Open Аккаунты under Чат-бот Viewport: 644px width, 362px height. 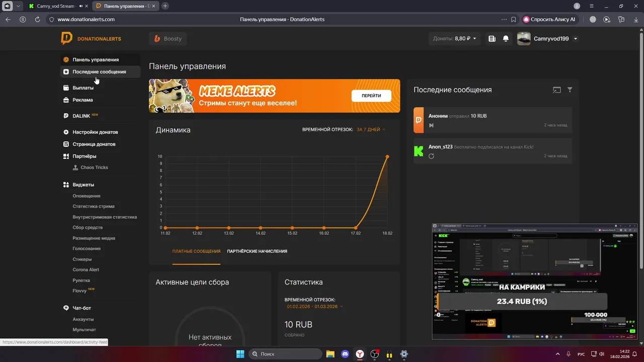coord(83,319)
